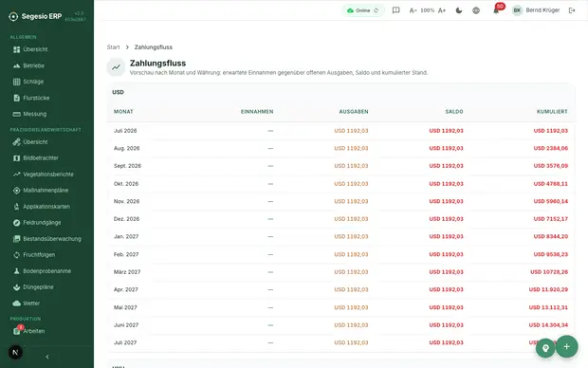Screen dimensions: 588x368
Task: Click the Applikationskarten icon
Action: coord(16,207)
